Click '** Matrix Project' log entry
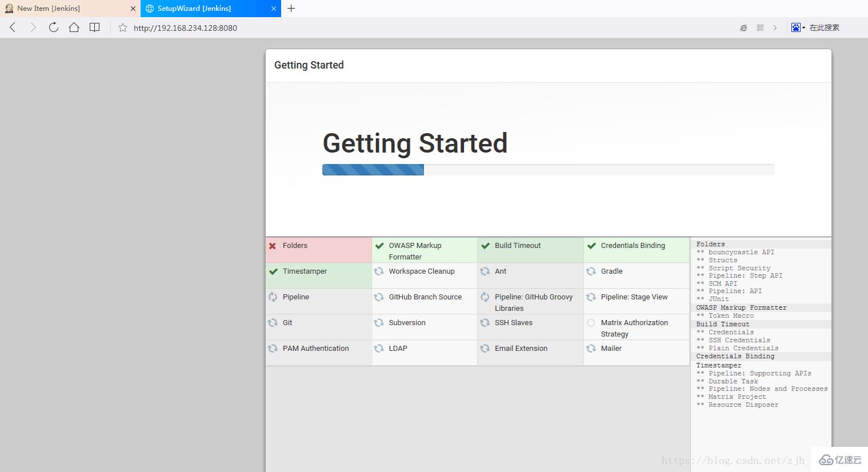This screenshot has width=868, height=472. [x=731, y=397]
